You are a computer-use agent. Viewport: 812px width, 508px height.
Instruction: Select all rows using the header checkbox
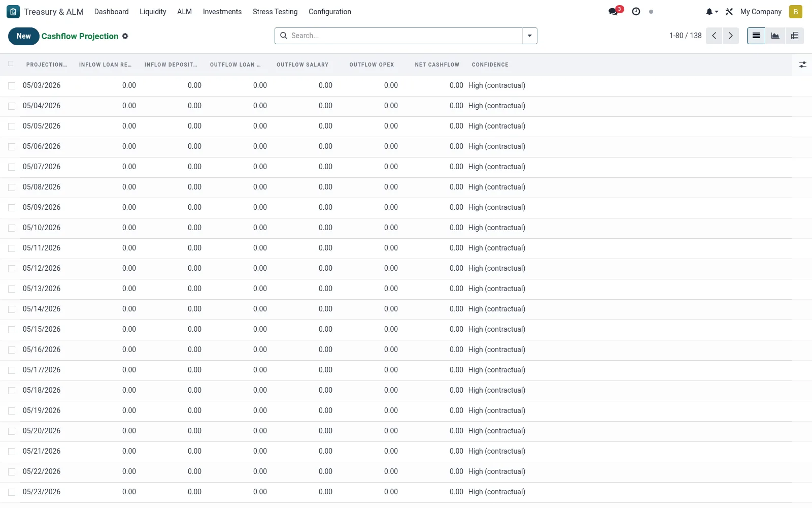11,64
